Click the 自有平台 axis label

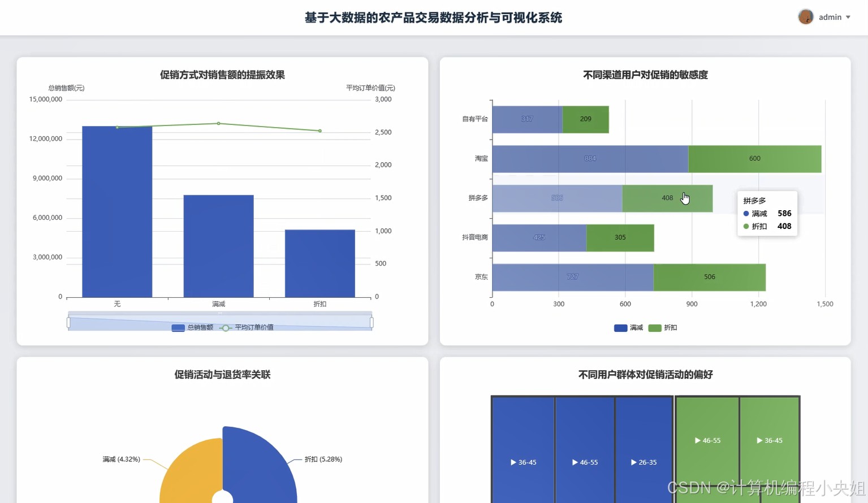(x=475, y=119)
